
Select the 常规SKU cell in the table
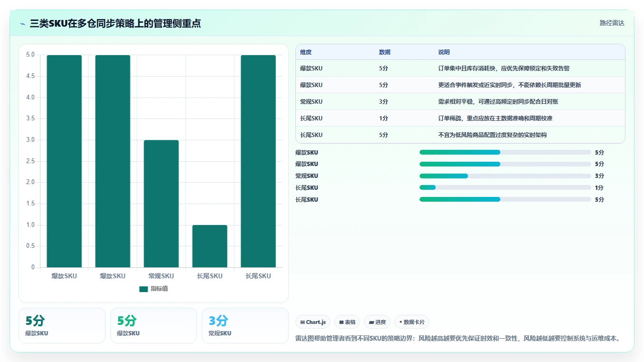click(311, 102)
